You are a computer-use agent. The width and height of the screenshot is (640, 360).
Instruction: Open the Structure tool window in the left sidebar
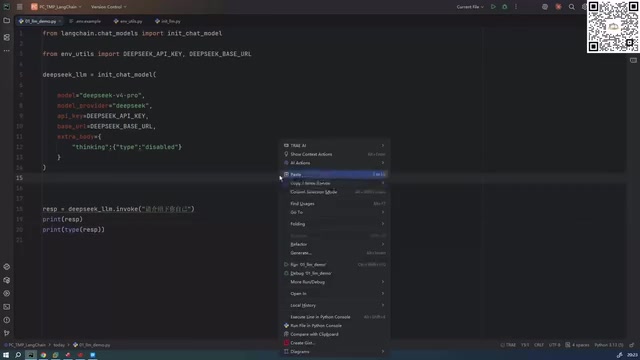tap(7, 37)
